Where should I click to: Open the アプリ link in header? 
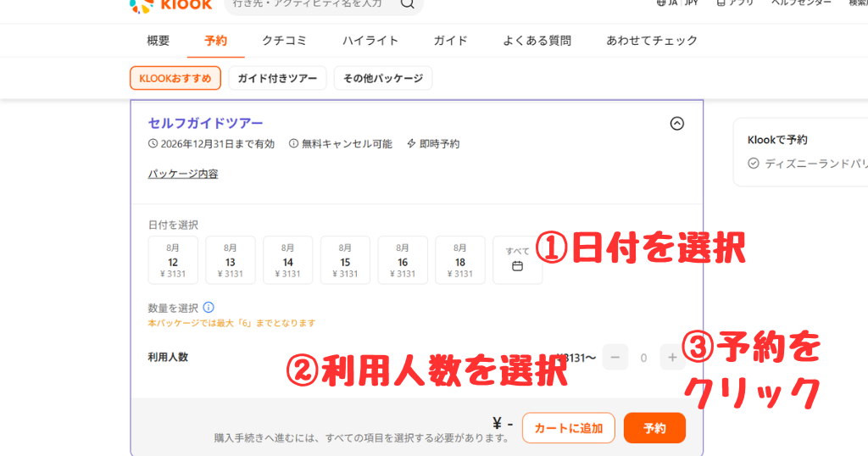[x=735, y=3]
